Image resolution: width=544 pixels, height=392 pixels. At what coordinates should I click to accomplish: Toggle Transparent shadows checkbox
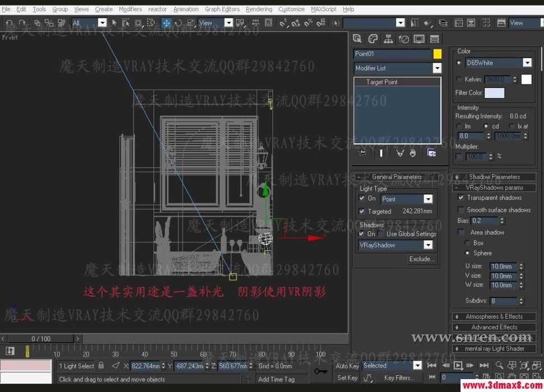tap(461, 197)
